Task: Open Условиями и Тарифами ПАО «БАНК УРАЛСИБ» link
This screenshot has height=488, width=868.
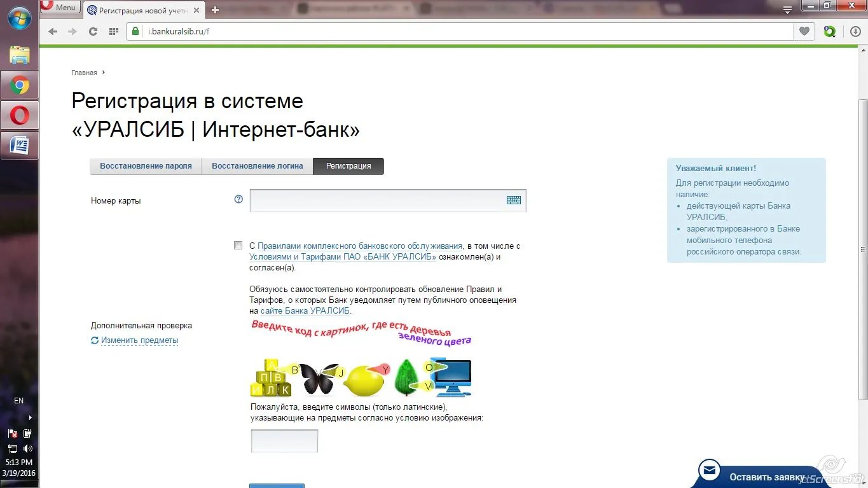Action: pos(343,257)
